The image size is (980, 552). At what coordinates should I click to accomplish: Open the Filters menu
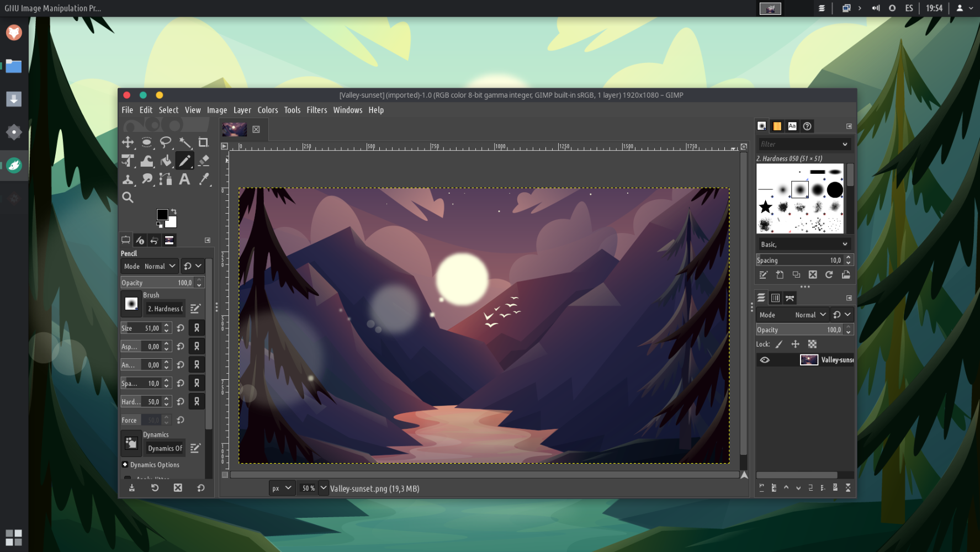pyautogui.click(x=316, y=110)
